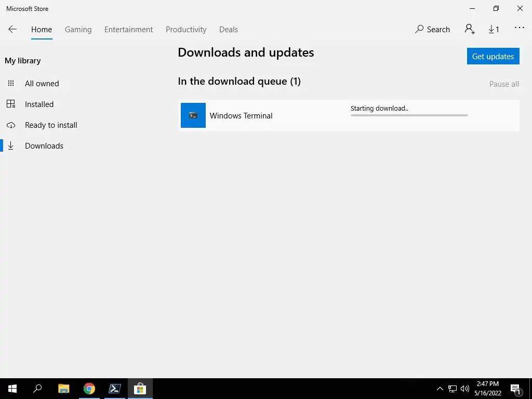Open the See more ellipsis menu
Screen dimensions: 532x399
pyautogui.click(x=519, y=28)
